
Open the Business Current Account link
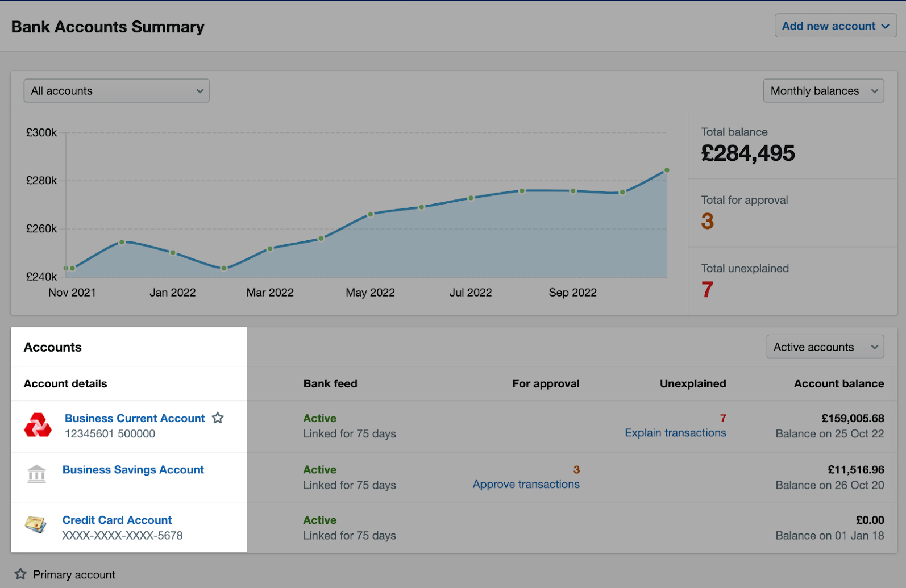[x=135, y=418]
